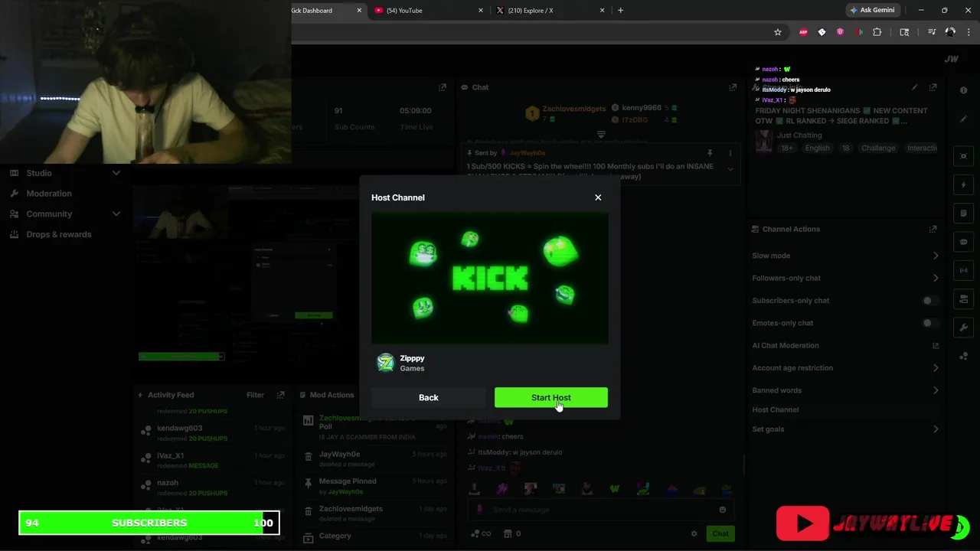This screenshot has height=551, width=980.
Task: Close the Host Channel dialog
Action: 598,197
